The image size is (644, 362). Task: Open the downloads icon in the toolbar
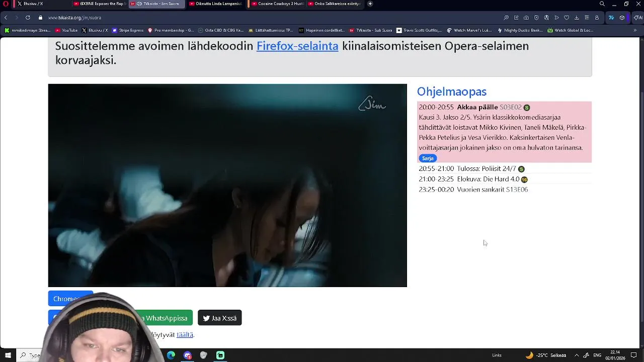(x=577, y=18)
